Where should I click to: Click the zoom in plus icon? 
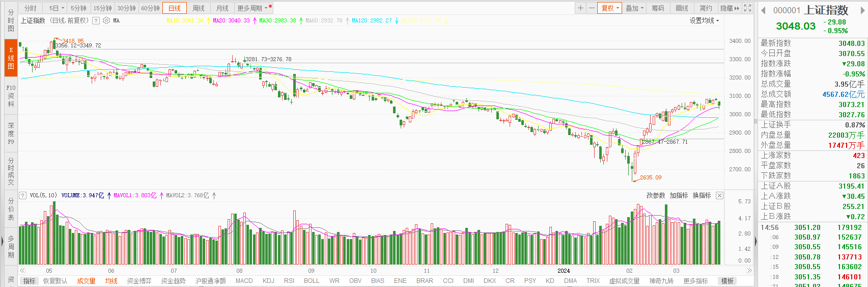coord(580,8)
